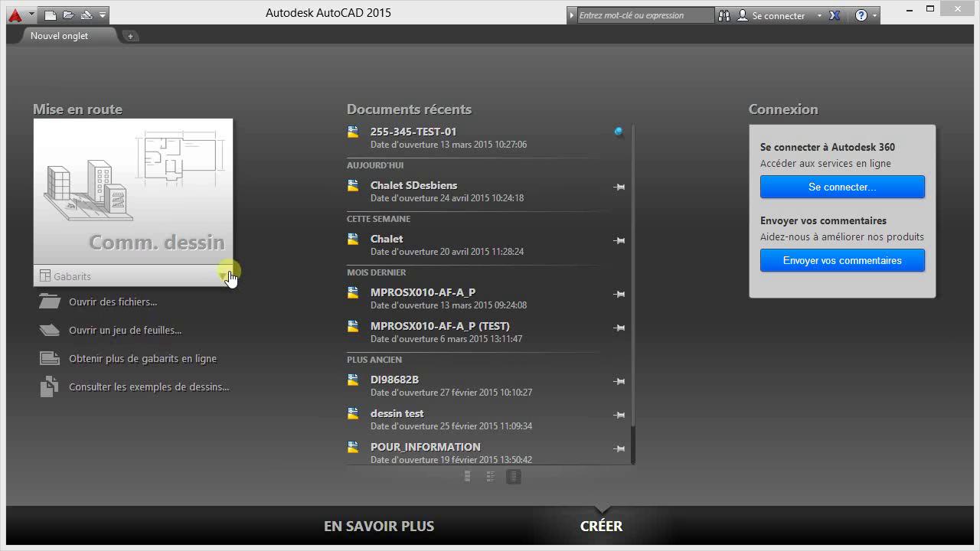Pin POUR_INFORMATION in Documents récents
This screenshot has width=980, height=551.
coord(619,448)
